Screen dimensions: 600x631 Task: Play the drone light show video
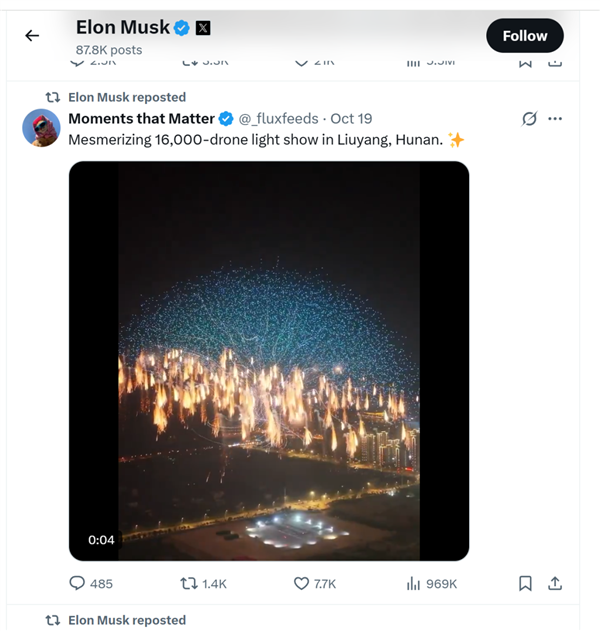click(x=268, y=360)
